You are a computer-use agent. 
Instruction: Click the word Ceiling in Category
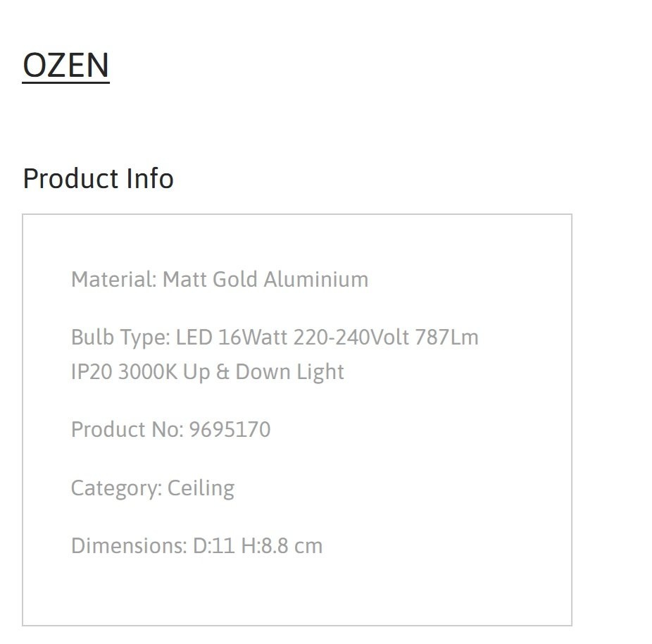pyautogui.click(x=201, y=488)
